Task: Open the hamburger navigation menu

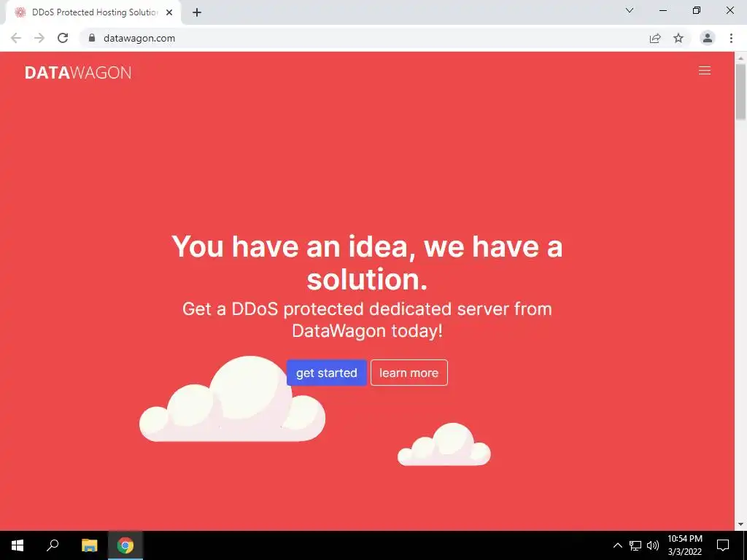Action: click(704, 71)
